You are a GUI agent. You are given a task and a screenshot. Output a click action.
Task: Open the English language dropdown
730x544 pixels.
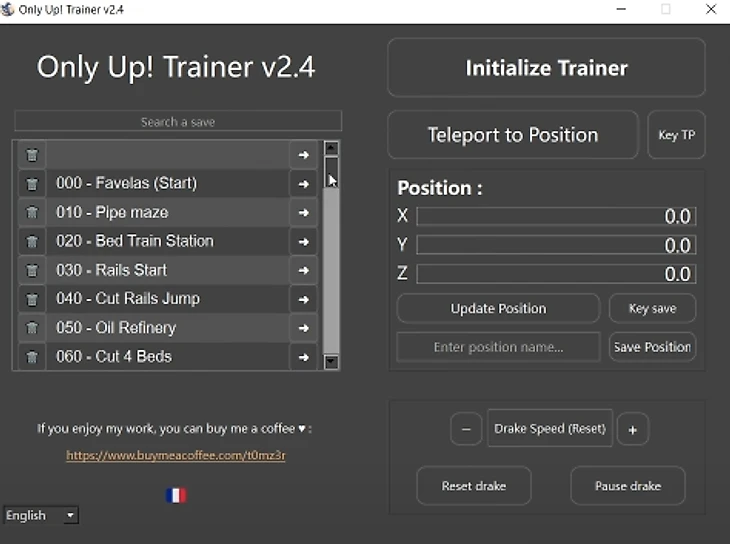[x=41, y=515]
